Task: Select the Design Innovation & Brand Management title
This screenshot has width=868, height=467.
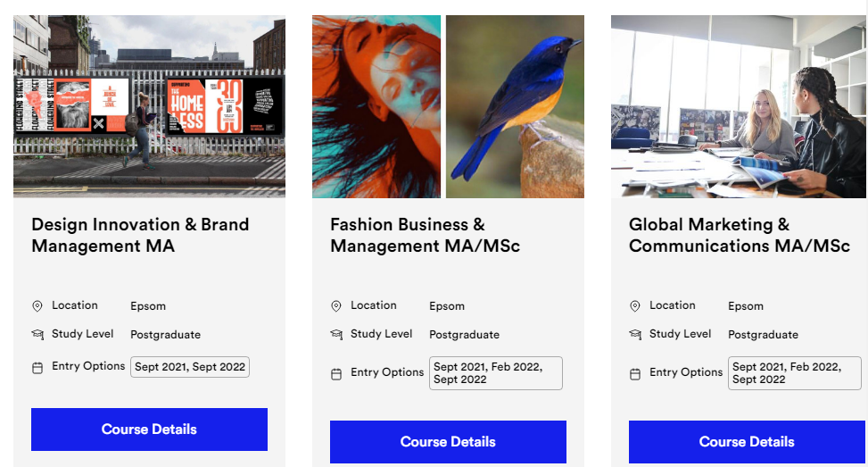Action: click(140, 235)
